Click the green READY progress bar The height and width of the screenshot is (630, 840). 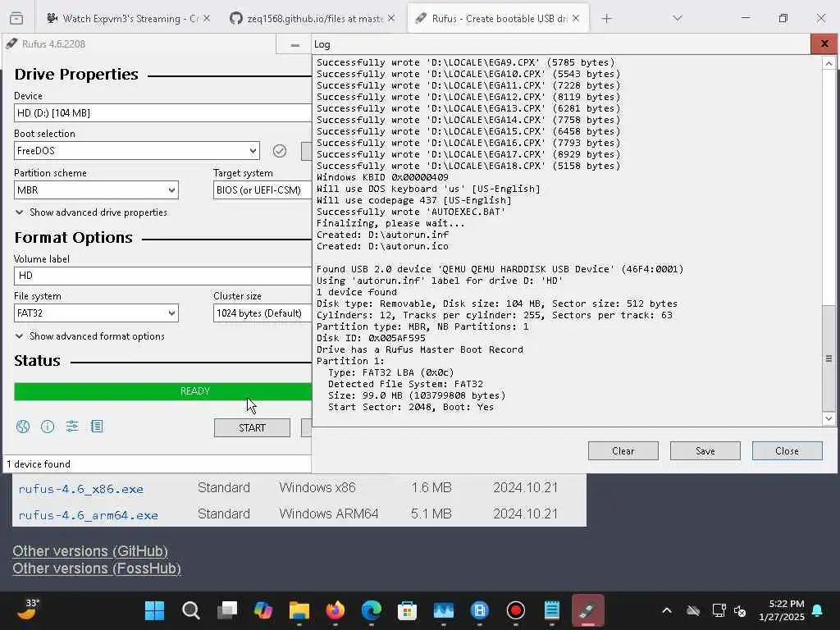[163, 391]
